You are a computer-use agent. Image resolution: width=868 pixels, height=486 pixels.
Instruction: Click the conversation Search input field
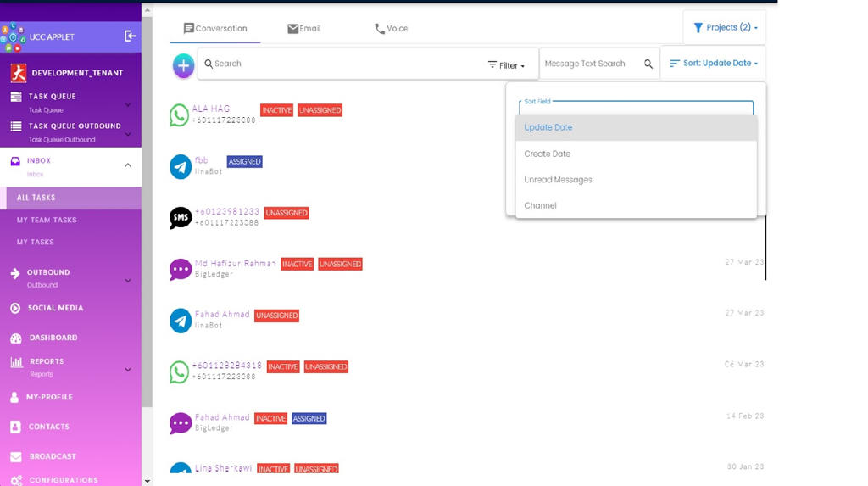point(339,64)
